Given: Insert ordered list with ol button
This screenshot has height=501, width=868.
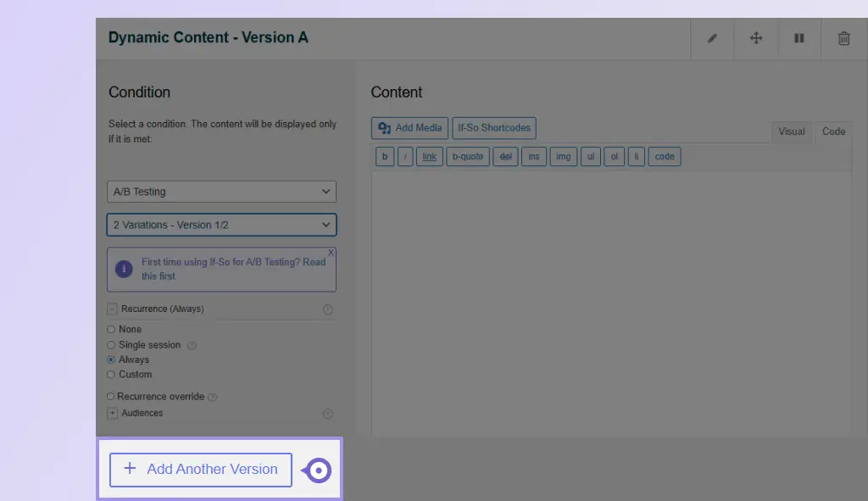Looking at the screenshot, I should tap(614, 157).
